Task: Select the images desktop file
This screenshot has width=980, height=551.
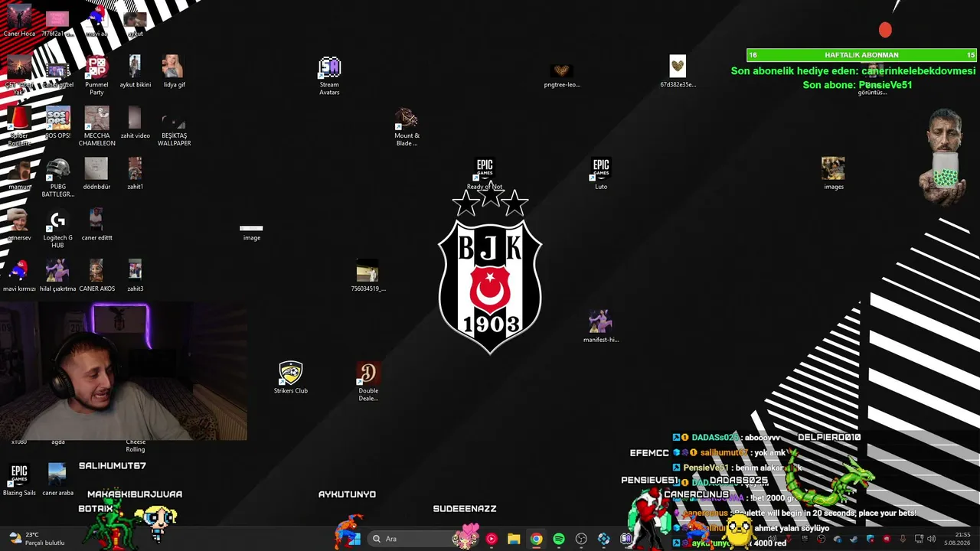Action: pyautogui.click(x=834, y=174)
